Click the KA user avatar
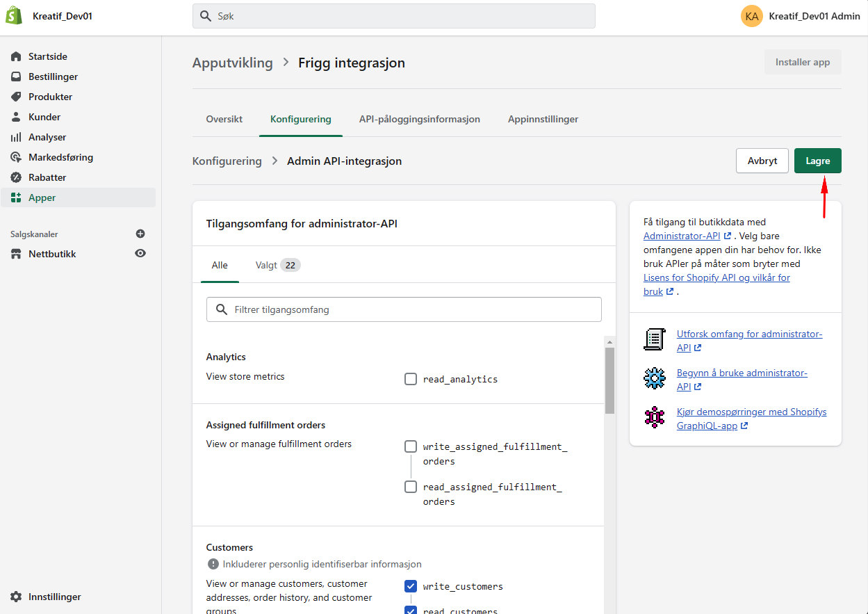This screenshot has height=614, width=868. [x=752, y=16]
